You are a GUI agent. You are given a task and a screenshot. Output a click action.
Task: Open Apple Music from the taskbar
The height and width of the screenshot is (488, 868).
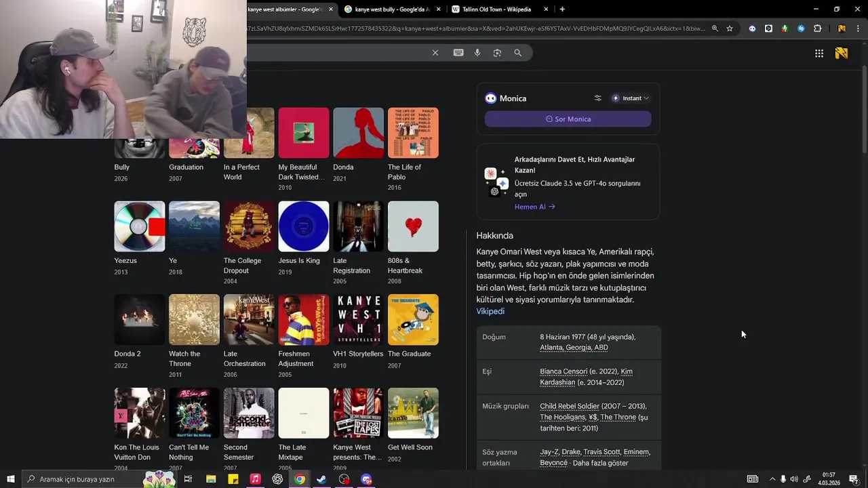click(x=255, y=479)
